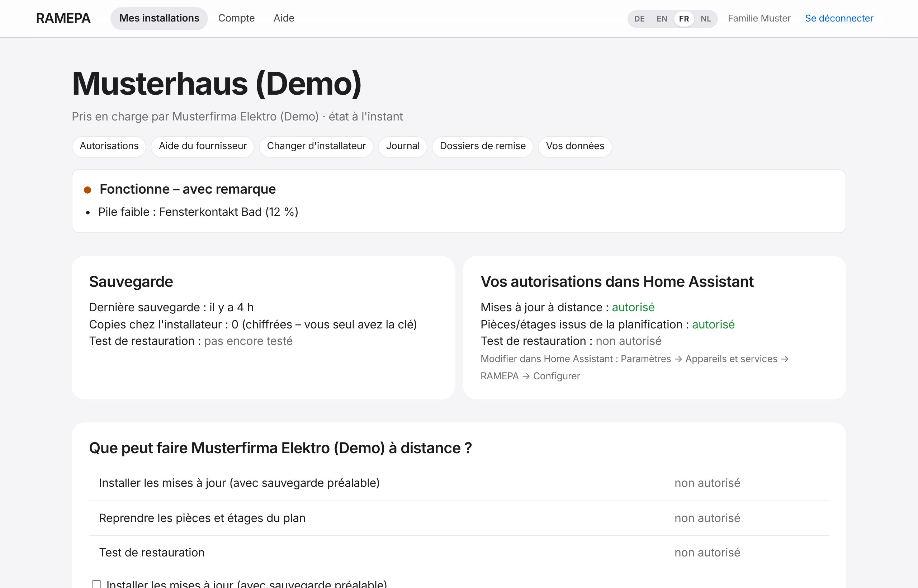Open Vos données
918x588 pixels.
tap(575, 146)
